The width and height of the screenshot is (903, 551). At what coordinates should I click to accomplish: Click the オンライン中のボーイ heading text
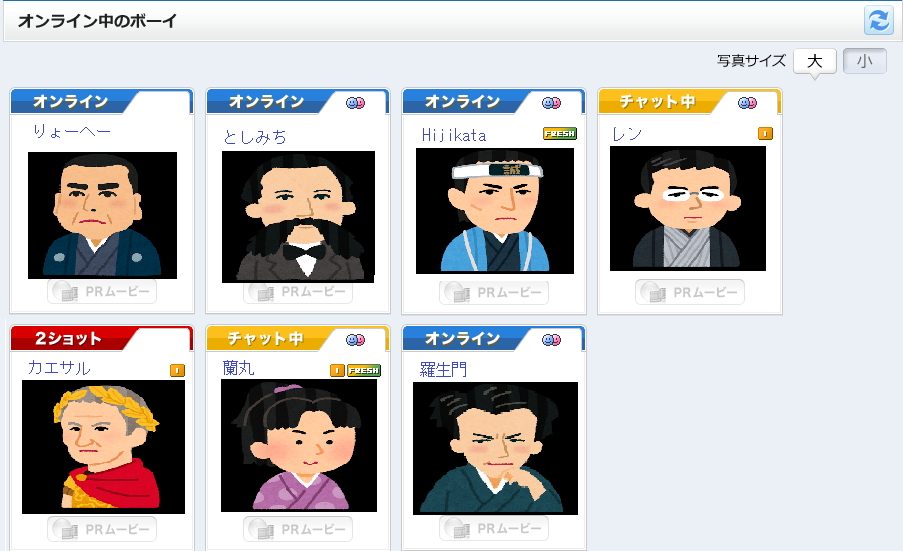97,21
